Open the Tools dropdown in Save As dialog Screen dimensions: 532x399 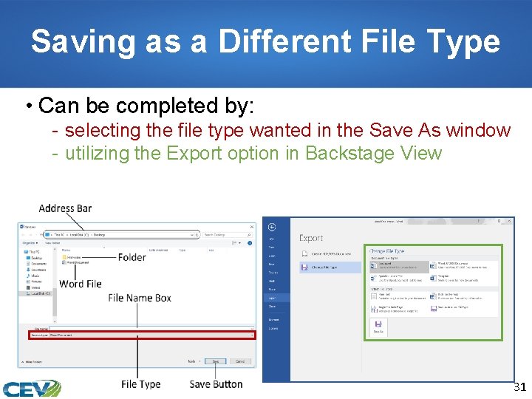click(x=194, y=361)
